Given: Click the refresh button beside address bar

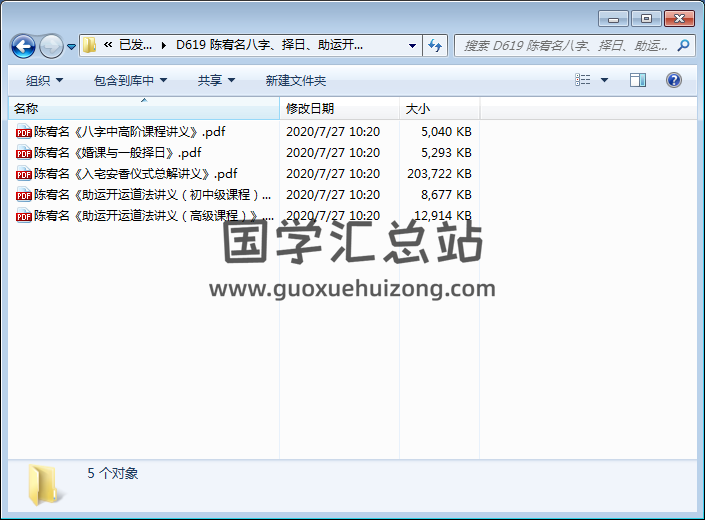Looking at the screenshot, I should (x=435, y=45).
